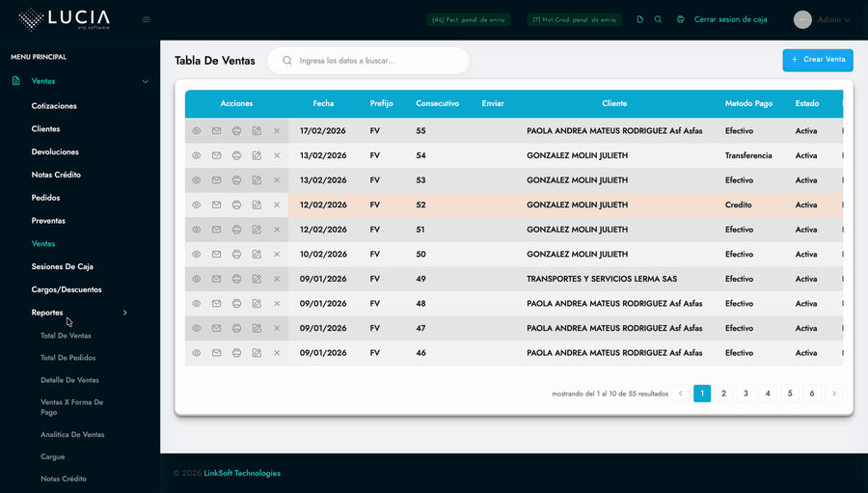This screenshot has height=493, width=868.
Task: Click the printer icon beside Cerrar sesion de caja
Action: tap(681, 19)
